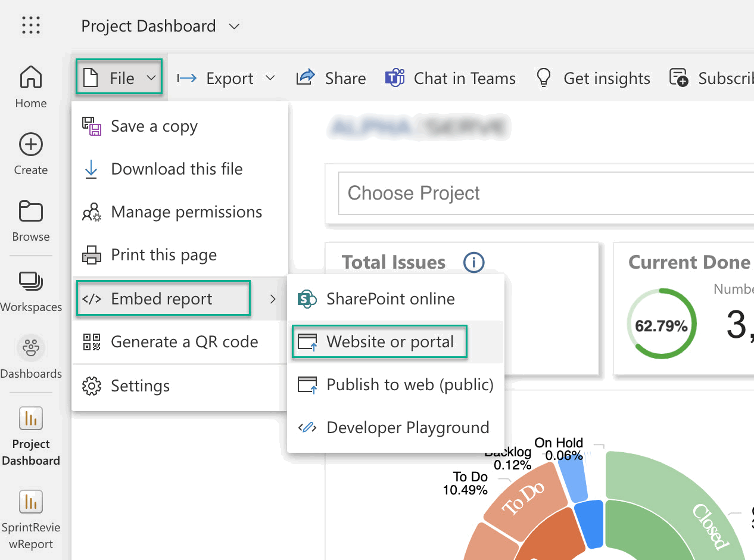Click the Share button

pyautogui.click(x=331, y=78)
